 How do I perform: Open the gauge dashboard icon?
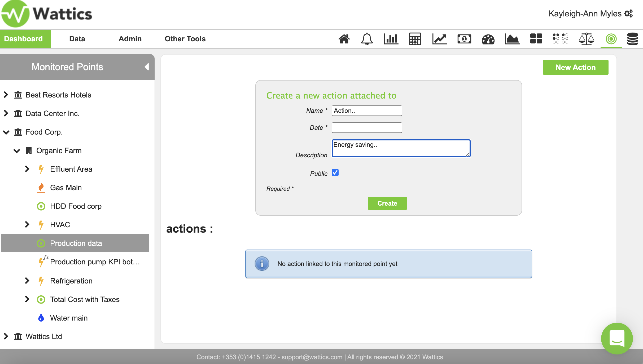[488, 39]
